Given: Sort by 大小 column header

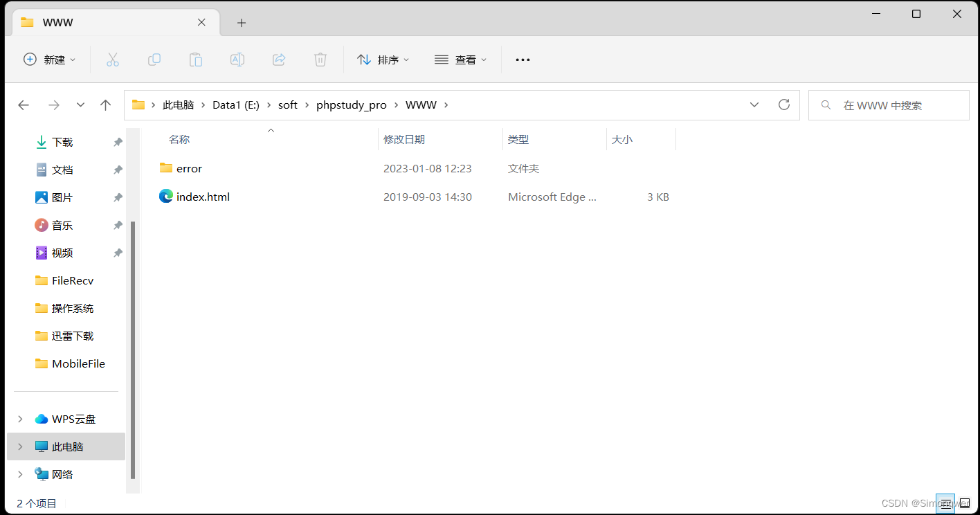Looking at the screenshot, I should click(622, 139).
